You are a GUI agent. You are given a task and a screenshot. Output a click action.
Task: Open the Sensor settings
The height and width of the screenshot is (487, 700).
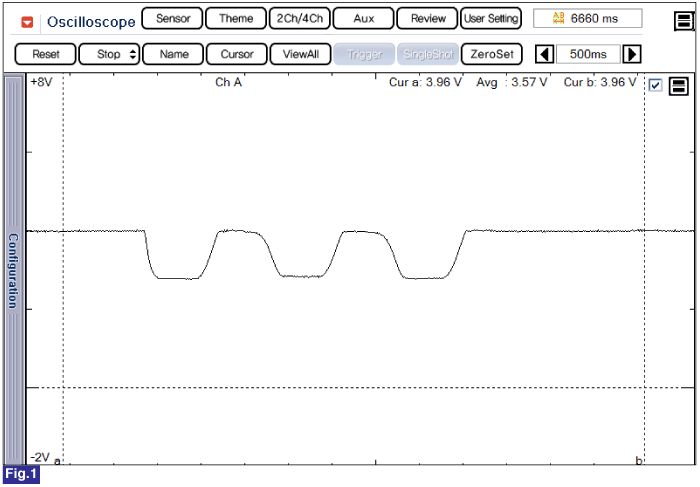point(173,19)
